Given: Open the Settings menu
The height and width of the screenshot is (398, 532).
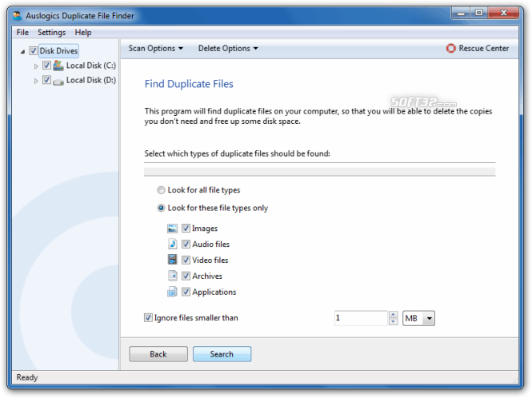Looking at the screenshot, I should 51,33.
